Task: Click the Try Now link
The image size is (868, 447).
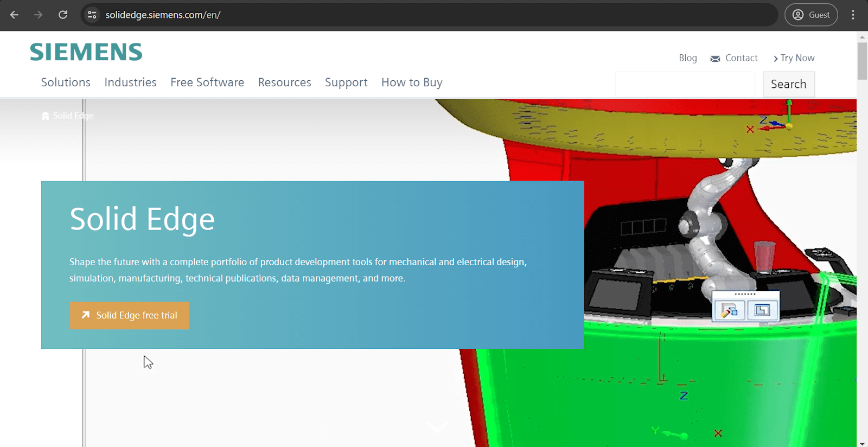Action: point(794,58)
